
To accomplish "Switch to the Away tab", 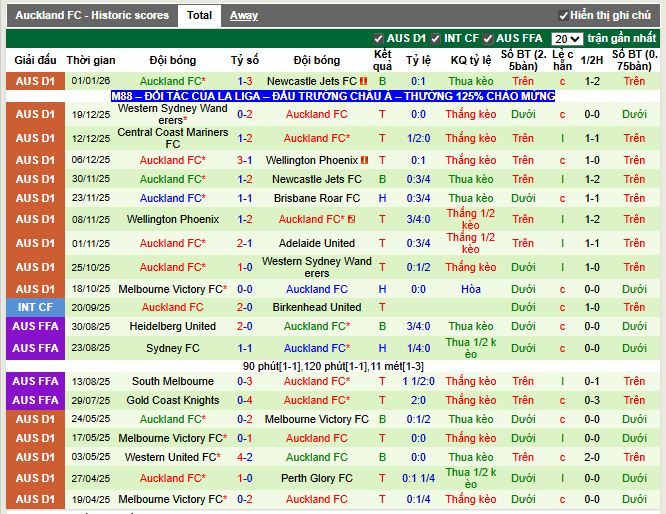I will pos(244,16).
